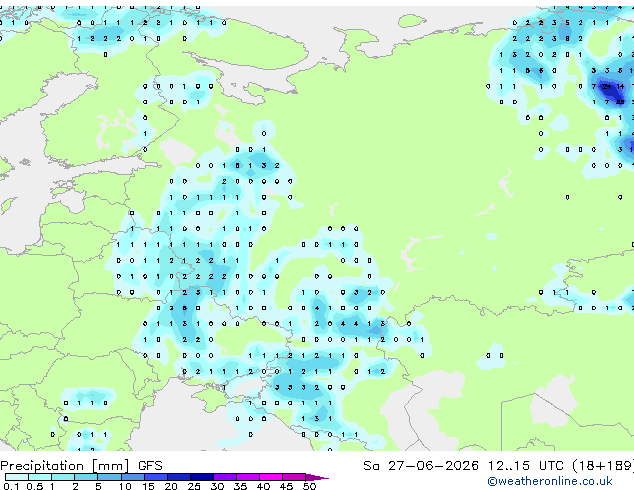Select the 40–45 mm magenta legend swatch
Screen dimensions: 634x490
coord(271,477)
